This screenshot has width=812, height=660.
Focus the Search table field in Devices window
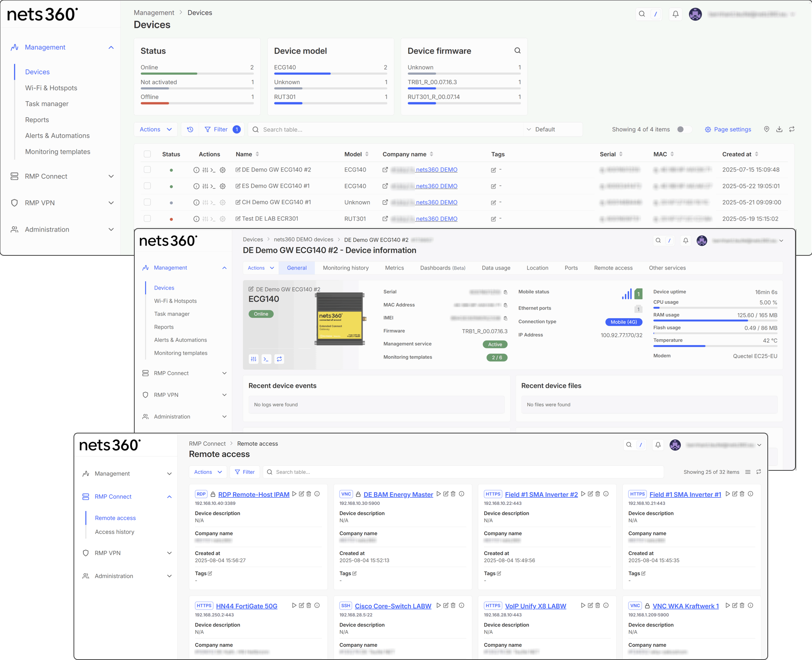[386, 130]
